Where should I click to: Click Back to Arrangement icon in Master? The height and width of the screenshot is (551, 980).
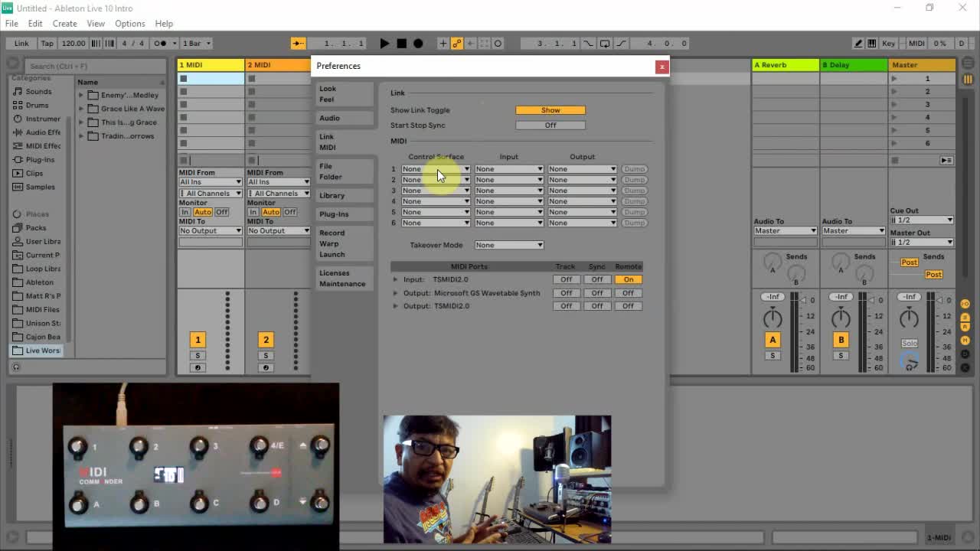946,160
